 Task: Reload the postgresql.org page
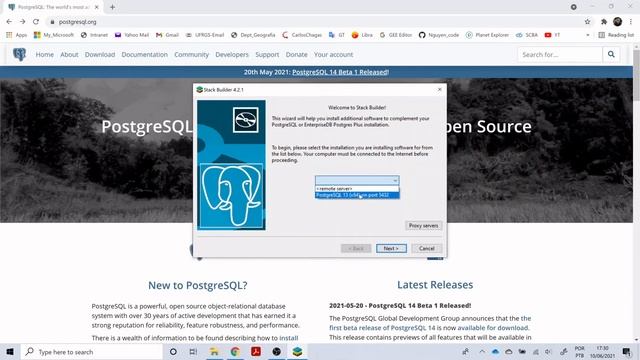pyautogui.click(x=36, y=22)
